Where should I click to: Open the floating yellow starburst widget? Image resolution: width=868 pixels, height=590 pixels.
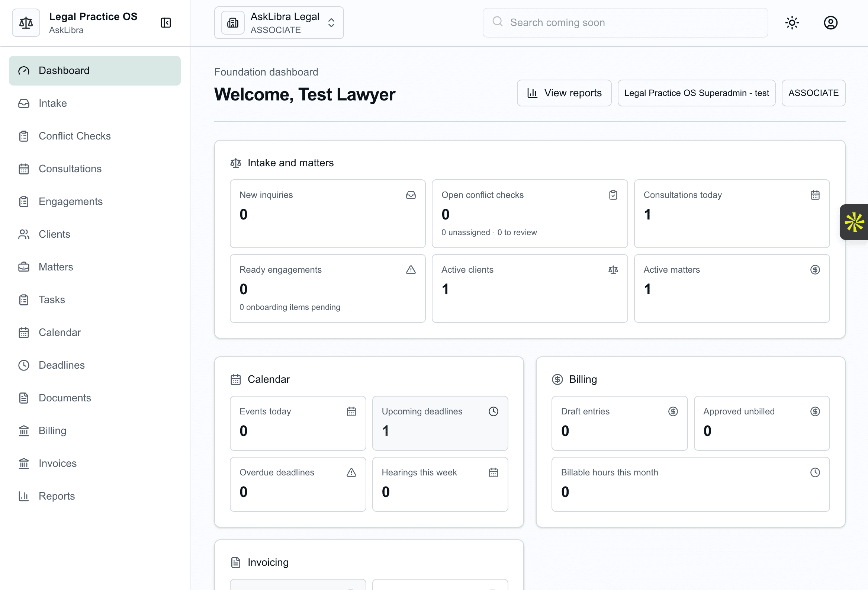pyautogui.click(x=854, y=222)
